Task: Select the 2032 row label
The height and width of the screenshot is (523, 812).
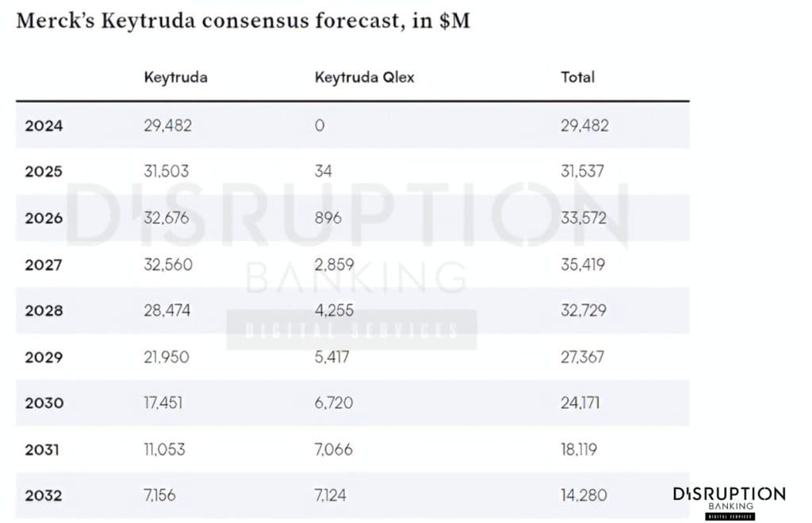Action: [x=44, y=496]
